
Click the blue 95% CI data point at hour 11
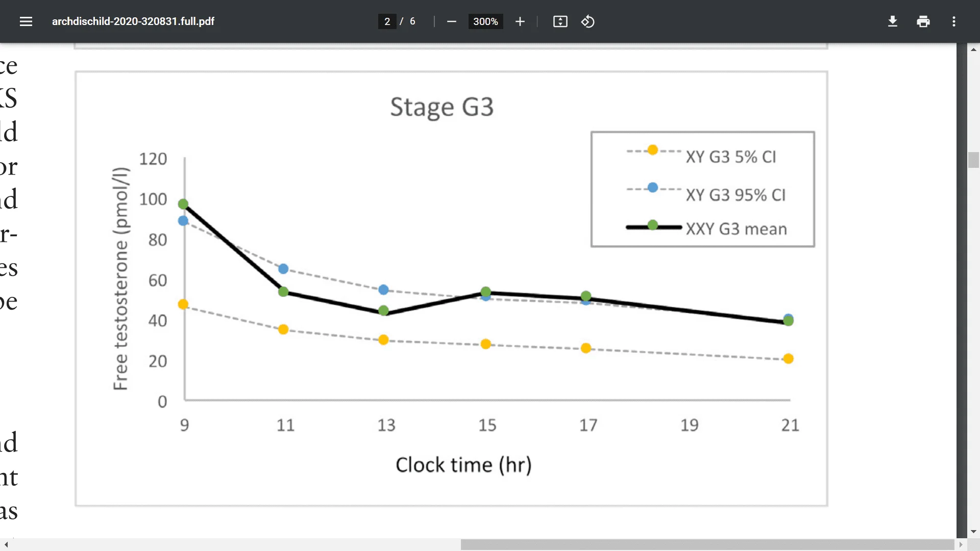click(283, 269)
